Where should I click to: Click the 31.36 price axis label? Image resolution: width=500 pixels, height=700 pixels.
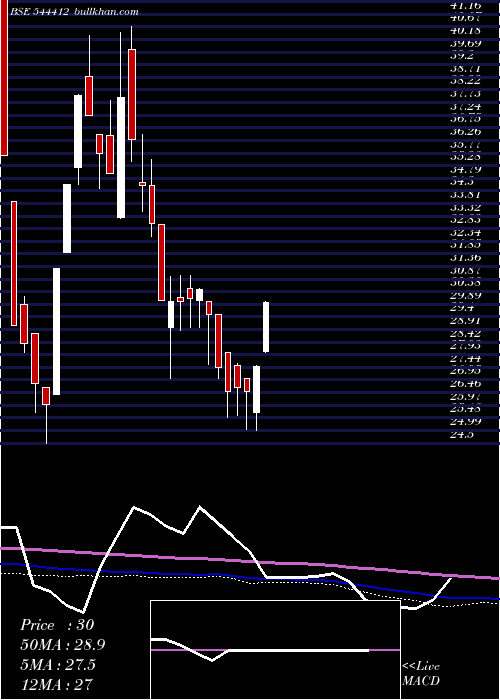coord(466,258)
